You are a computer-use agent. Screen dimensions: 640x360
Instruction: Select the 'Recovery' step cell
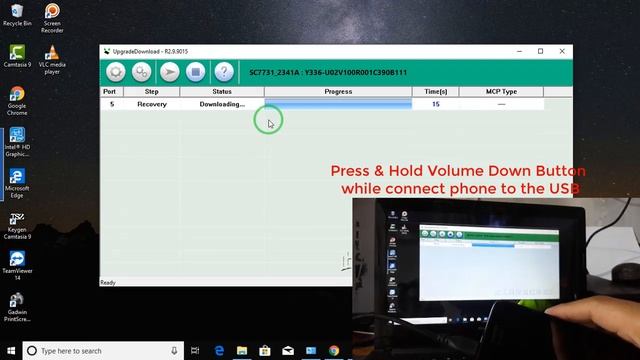click(151, 104)
